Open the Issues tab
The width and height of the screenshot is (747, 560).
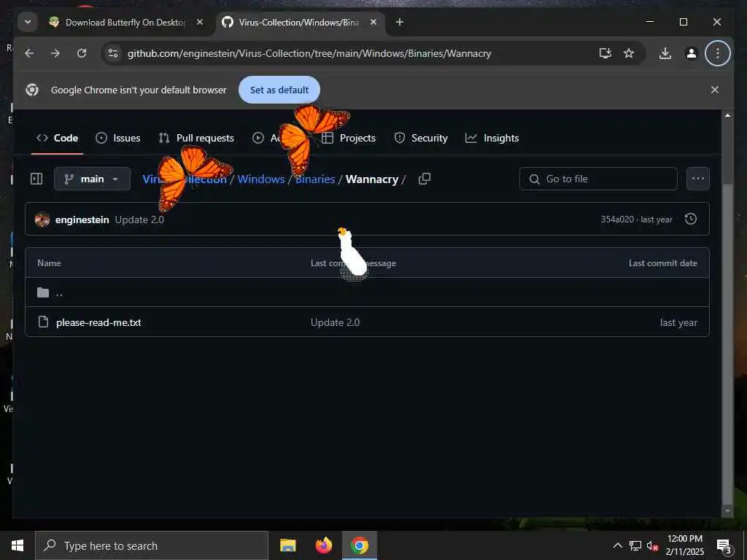117,138
